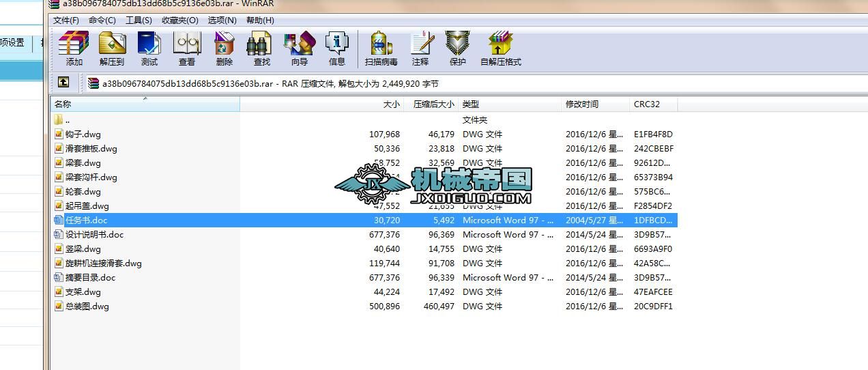
Task: Click the CRC32 value 242CBEBF
Action: 654,149
